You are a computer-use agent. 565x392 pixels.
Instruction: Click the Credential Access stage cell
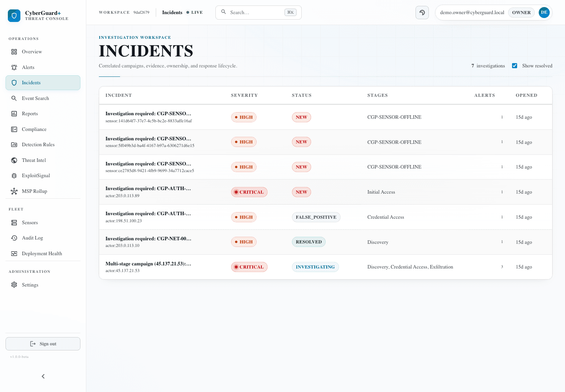(386, 217)
